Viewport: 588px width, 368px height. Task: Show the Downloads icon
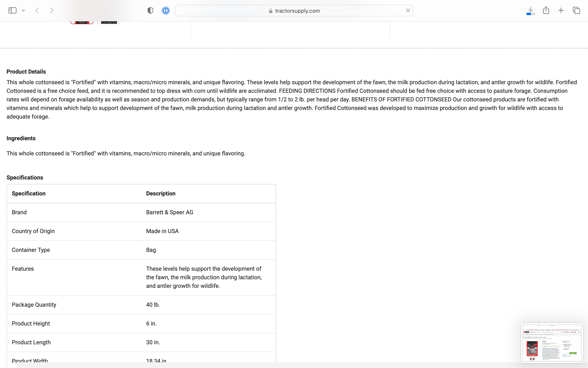pos(531,11)
